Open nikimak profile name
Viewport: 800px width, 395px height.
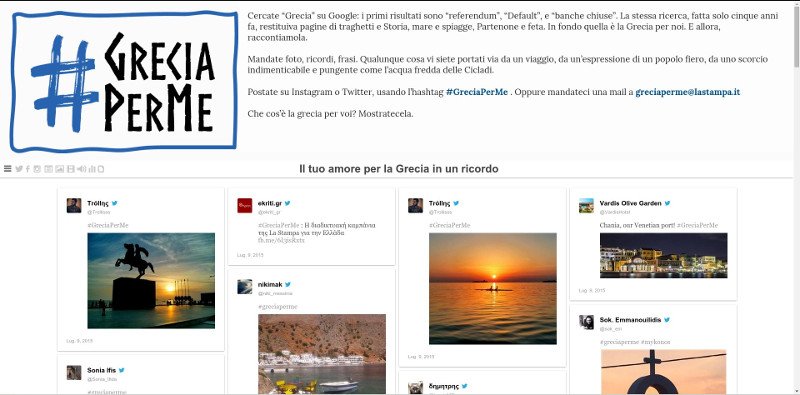coord(270,284)
